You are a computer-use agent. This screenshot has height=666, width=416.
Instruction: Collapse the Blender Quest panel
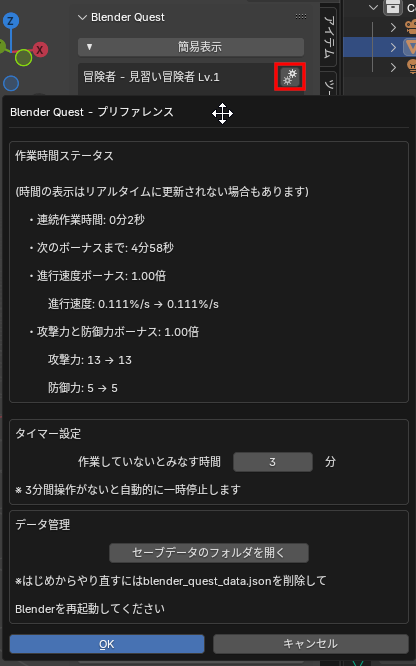click(82, 17)
